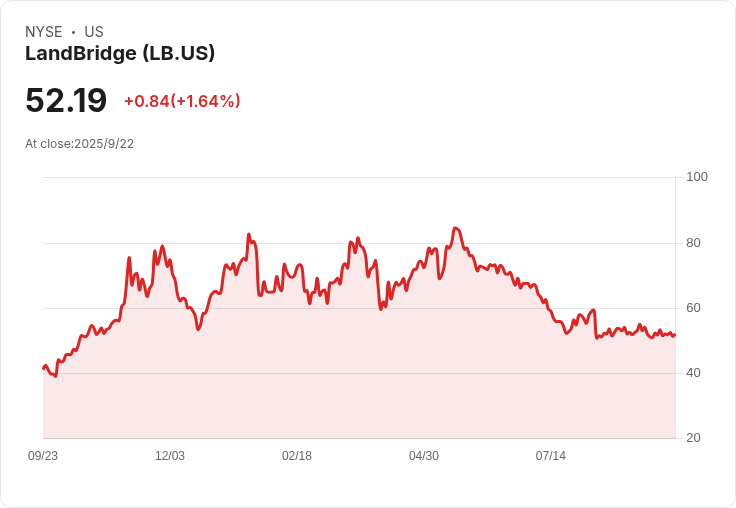
Task: Click the +0.84(+1.64%) price change
Action: pyautogui.click(x=182, y=101)
